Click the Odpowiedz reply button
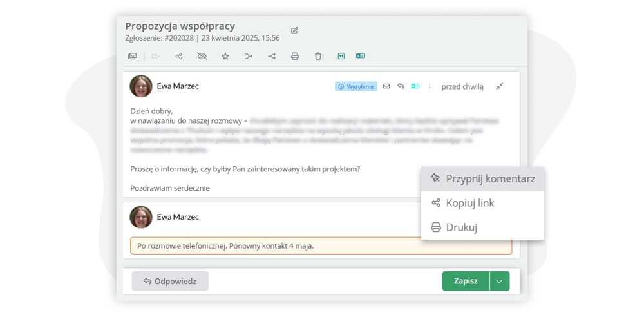 click(x=170, y=281)
